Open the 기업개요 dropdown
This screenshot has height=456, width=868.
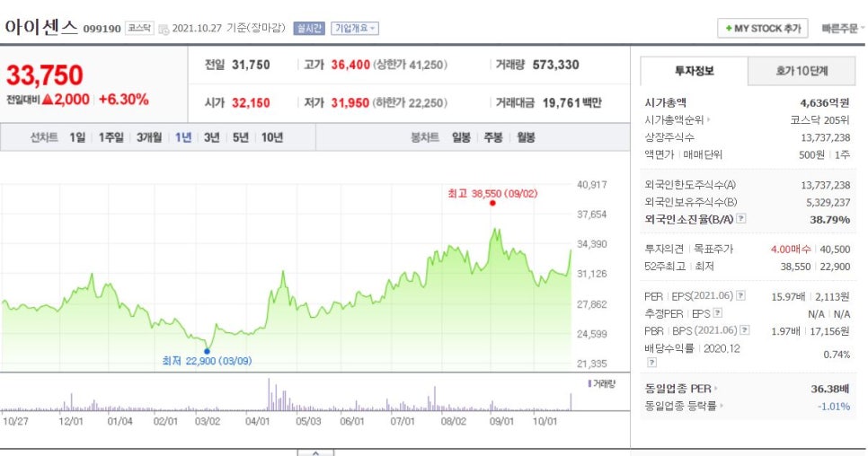pos(355,28)
